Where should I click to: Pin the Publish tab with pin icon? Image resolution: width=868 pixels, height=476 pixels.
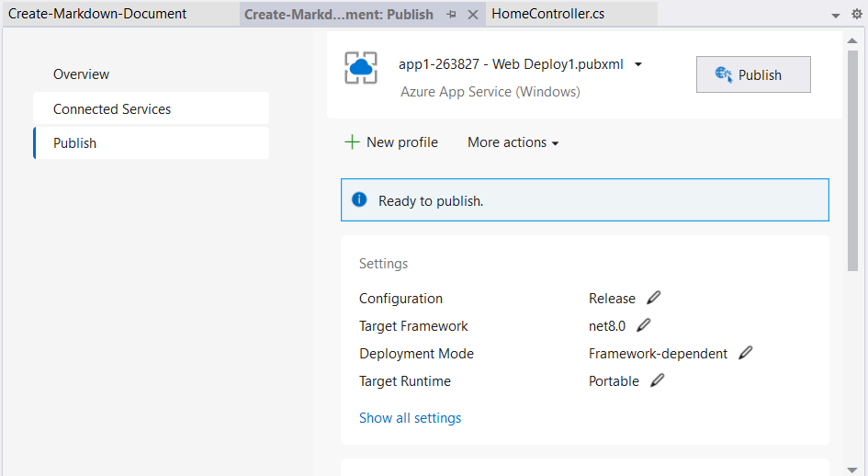point(452,15)
